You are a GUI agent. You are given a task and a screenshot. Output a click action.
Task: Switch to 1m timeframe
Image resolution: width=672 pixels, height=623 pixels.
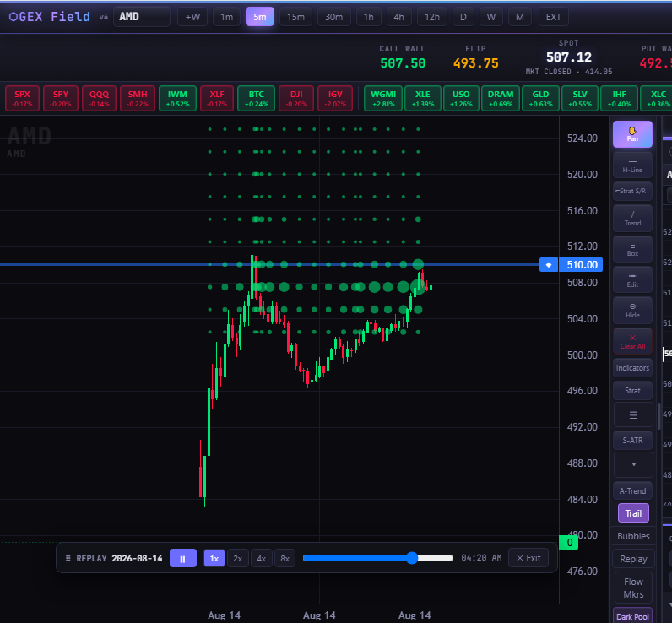227,17
